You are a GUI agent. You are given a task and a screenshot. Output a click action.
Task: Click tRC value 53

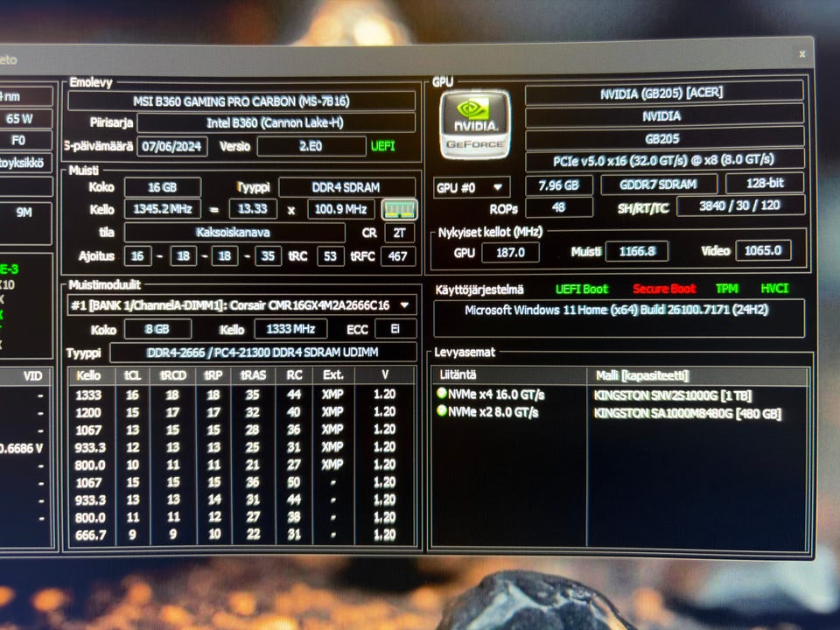point(331,256)
